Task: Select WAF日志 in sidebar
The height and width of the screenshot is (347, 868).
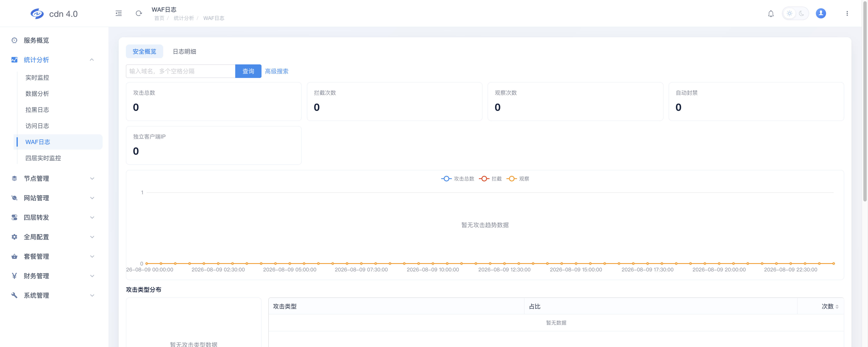Action: [x=58, y=142]
